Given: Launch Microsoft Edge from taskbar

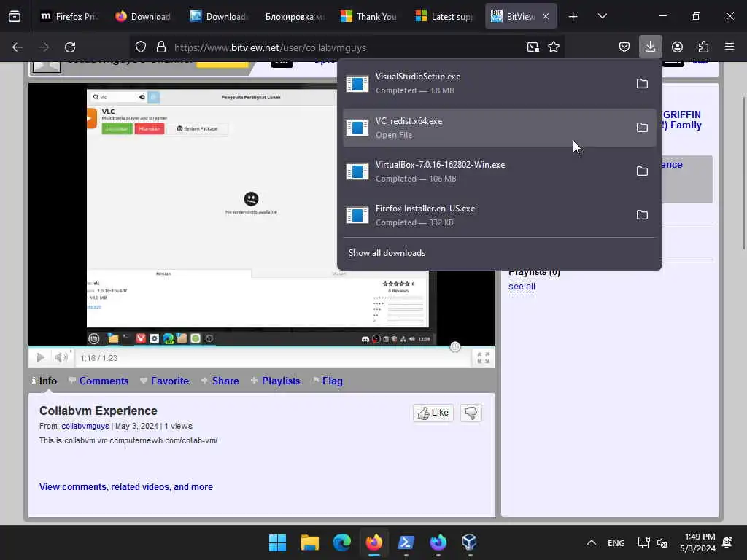Looking at the screenshot, I should [x=342, y=542].
